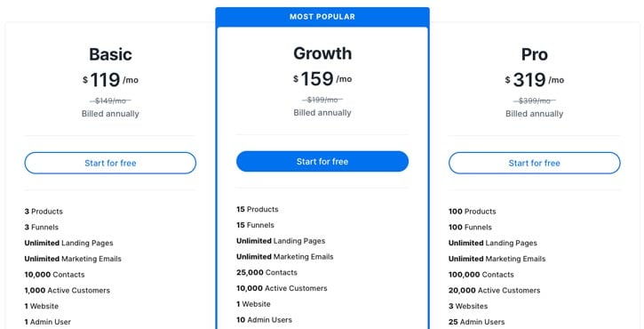Image resolution: width=644 pixels, height=329 pixels.
Task: Click the $159 /mo price
Action: 322,78
